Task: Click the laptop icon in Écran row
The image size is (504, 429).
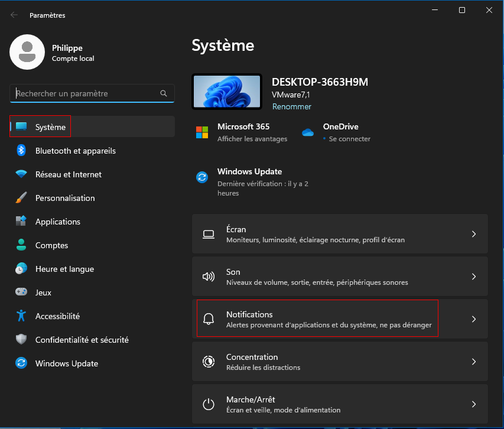Action: click(x=209, y=234)
